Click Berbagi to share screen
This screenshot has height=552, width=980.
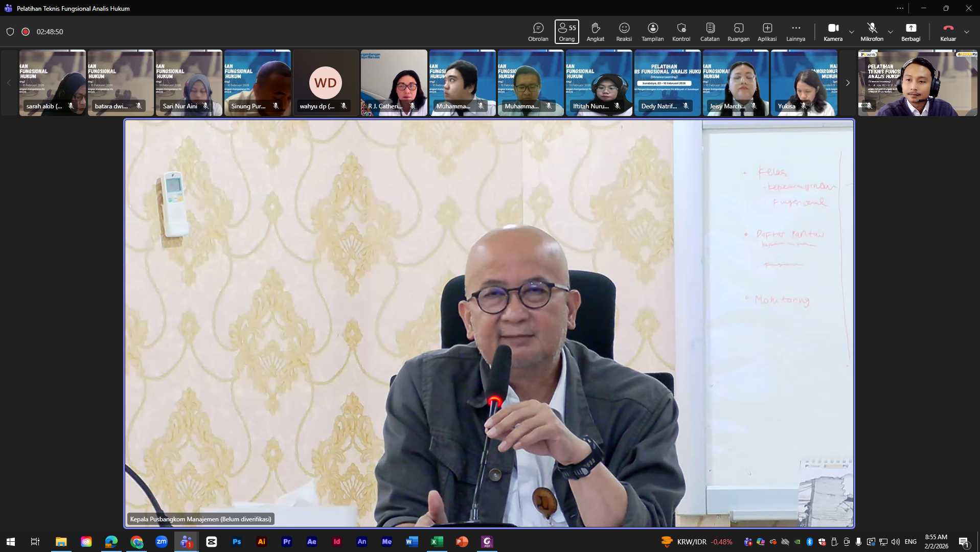[x=910, y=32]
